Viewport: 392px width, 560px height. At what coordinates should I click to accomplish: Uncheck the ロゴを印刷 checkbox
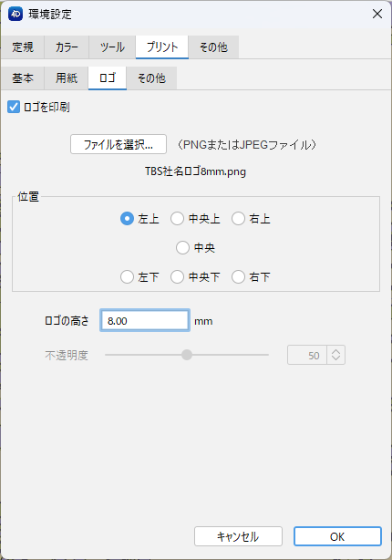(x=14, y=107)
